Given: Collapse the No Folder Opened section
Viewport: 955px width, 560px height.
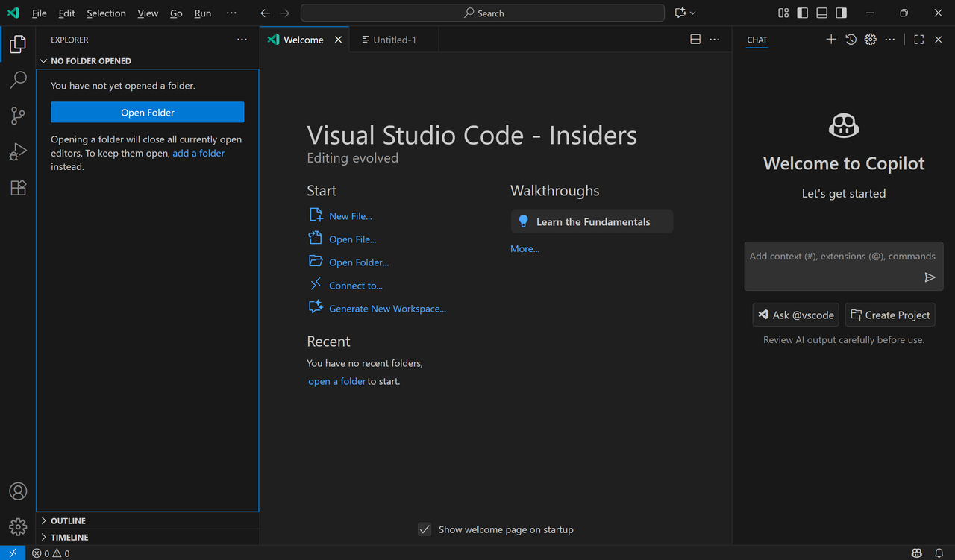Looking at the screenshot, I should pos(148,61).
